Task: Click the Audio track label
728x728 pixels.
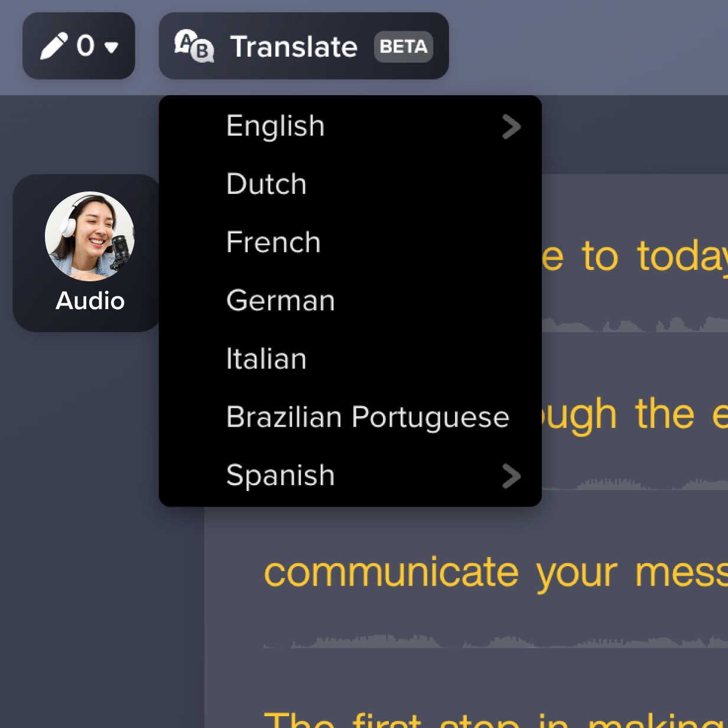Action: pos(90,301)
